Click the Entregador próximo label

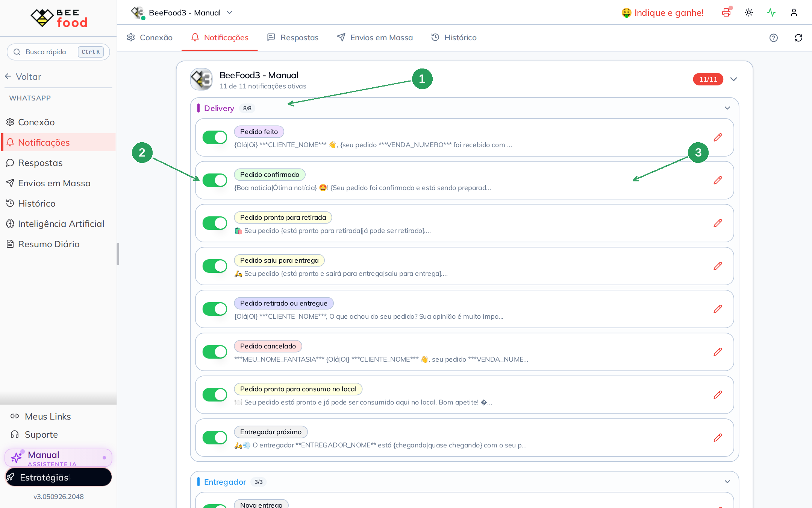pyautogui.click(x=271, y=432)
